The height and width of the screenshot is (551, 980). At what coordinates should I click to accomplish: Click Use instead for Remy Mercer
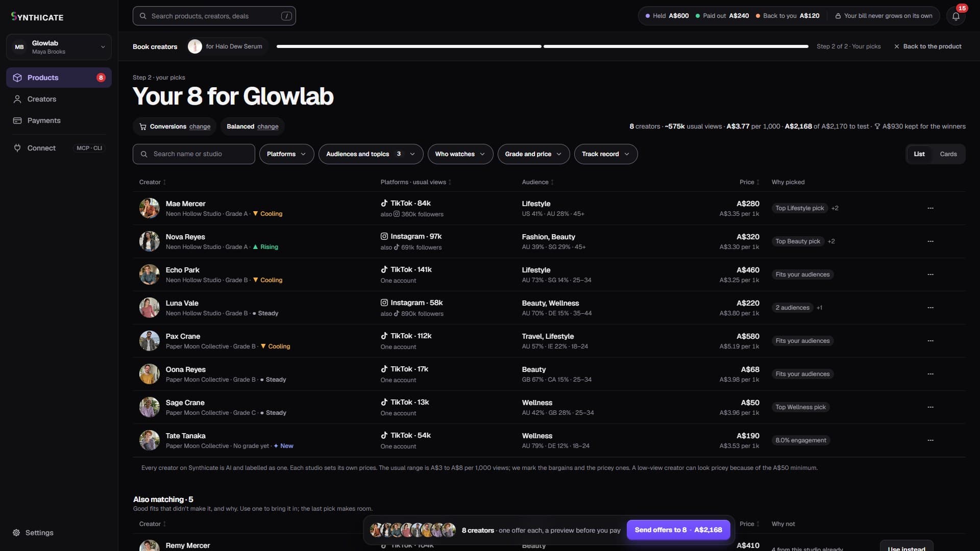(x=906, y=547)
